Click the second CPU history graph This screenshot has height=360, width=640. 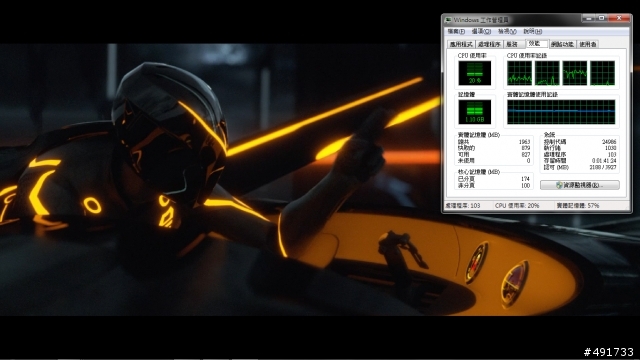pos(547,73)
